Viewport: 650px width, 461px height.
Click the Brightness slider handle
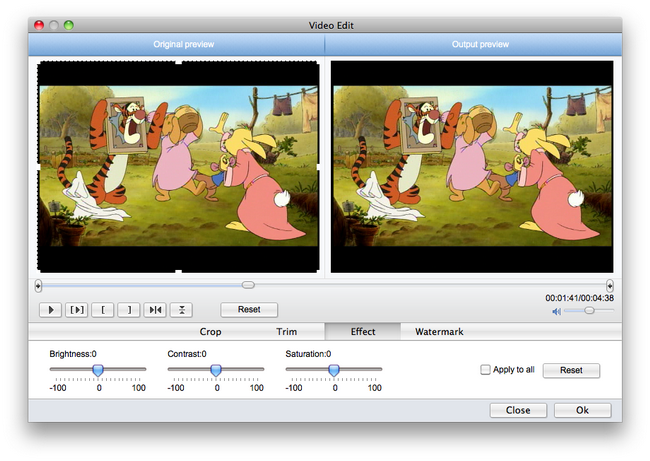click(98, 370)
